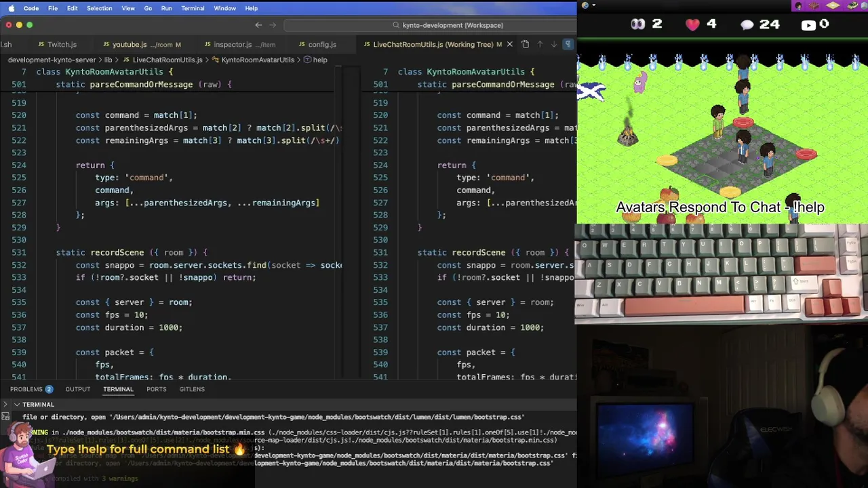Image resolution: width=868 pixels, height=488 pixels.
Task: Go to previous change with up arrow
Action: point(540,45)
